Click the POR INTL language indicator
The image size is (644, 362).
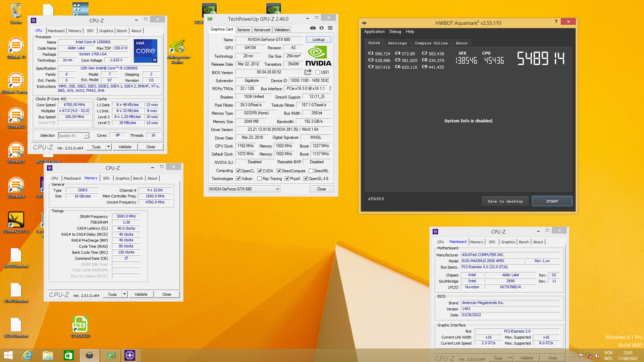coord(608,356)
